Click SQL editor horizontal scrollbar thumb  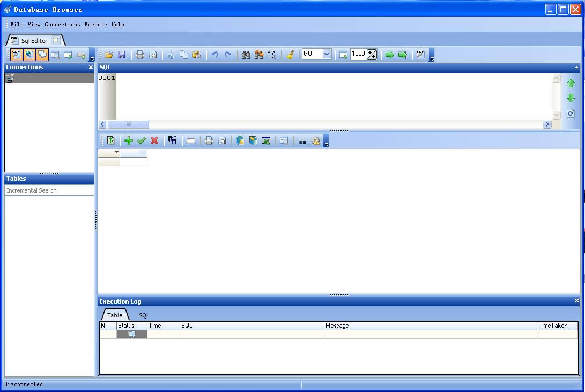pyautogui.click(x=129, y=124)
